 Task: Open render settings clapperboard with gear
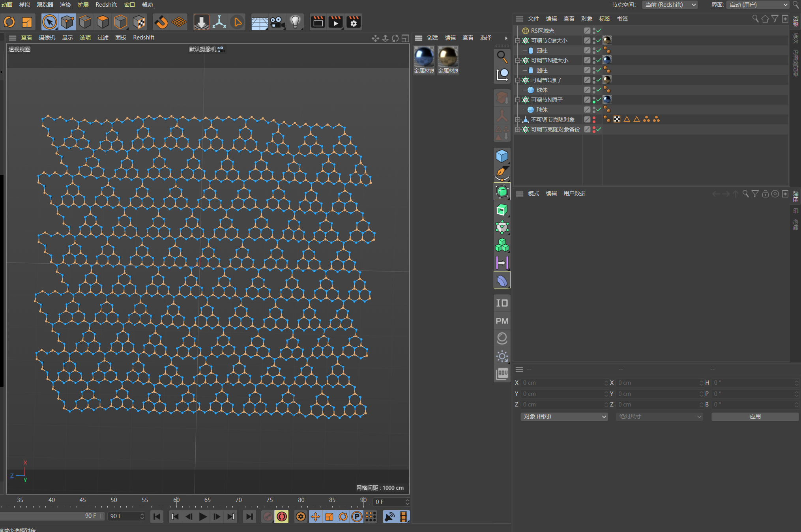[353, 22]
